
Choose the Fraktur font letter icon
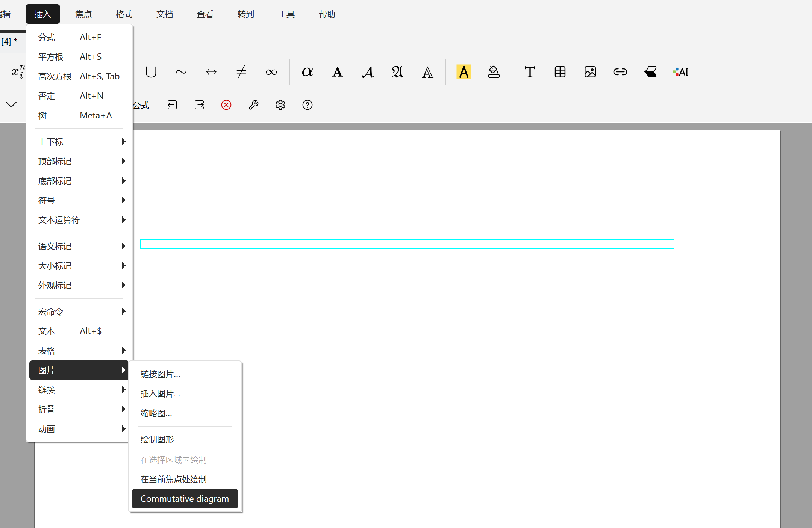[397, 72]
